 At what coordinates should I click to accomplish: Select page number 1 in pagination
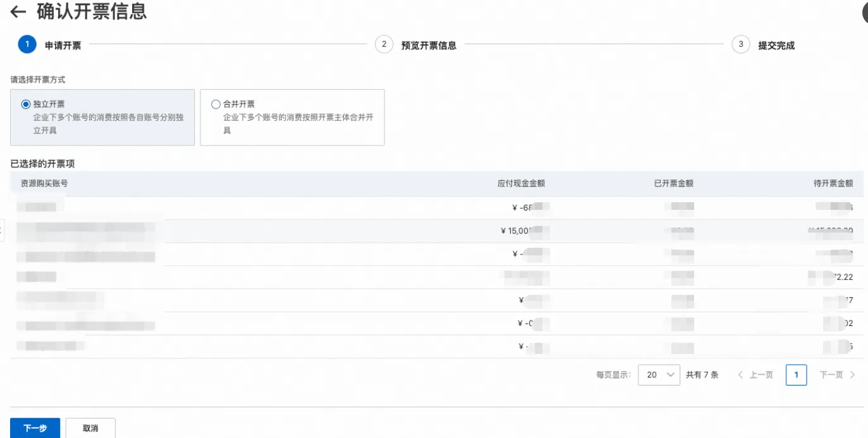(797, 374)
